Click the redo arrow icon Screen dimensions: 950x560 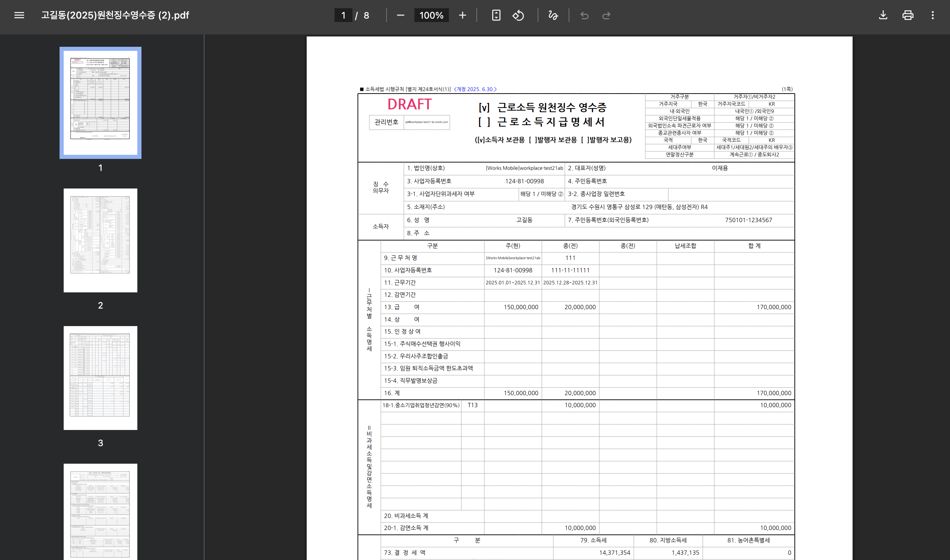606,15
